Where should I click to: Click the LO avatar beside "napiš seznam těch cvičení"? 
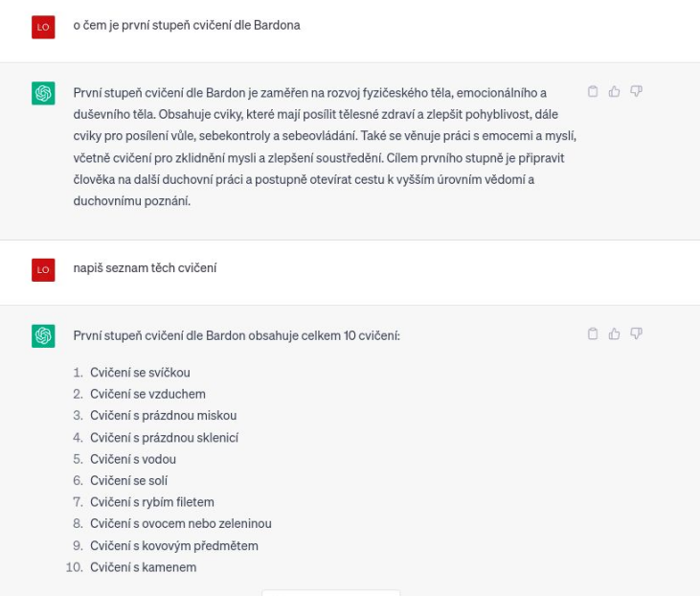point(42,270)
